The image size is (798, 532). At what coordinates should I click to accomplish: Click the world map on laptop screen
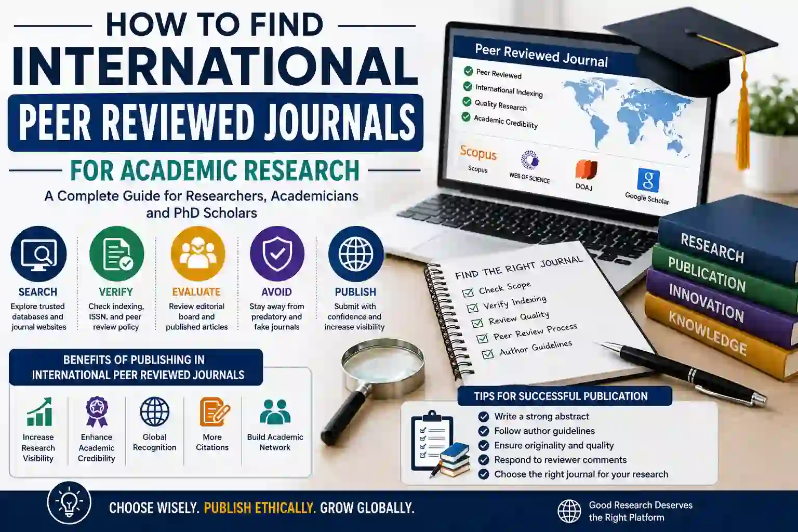click(x=627, y=116)
